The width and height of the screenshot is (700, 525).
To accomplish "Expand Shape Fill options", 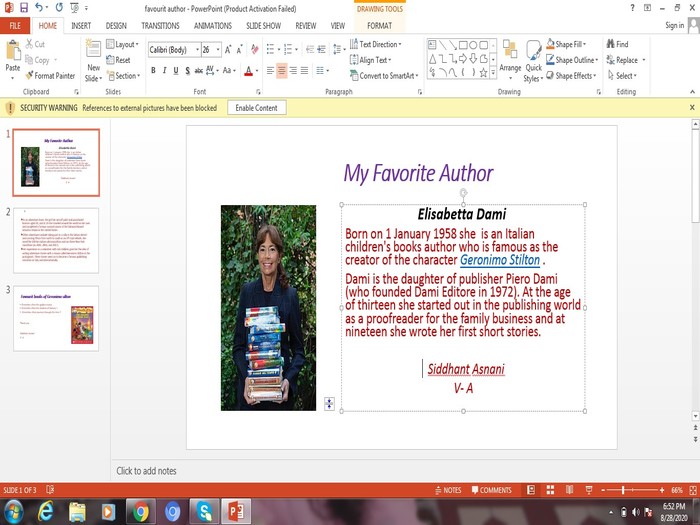I will coord(566,44).
